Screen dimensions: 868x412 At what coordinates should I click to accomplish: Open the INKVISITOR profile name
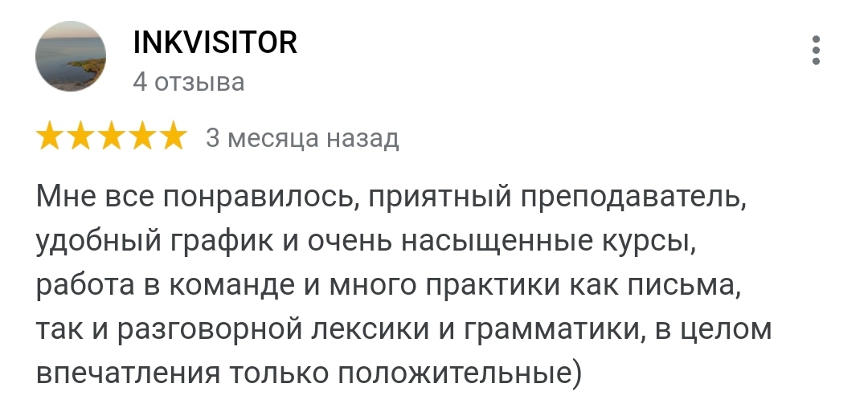(215, 43)
